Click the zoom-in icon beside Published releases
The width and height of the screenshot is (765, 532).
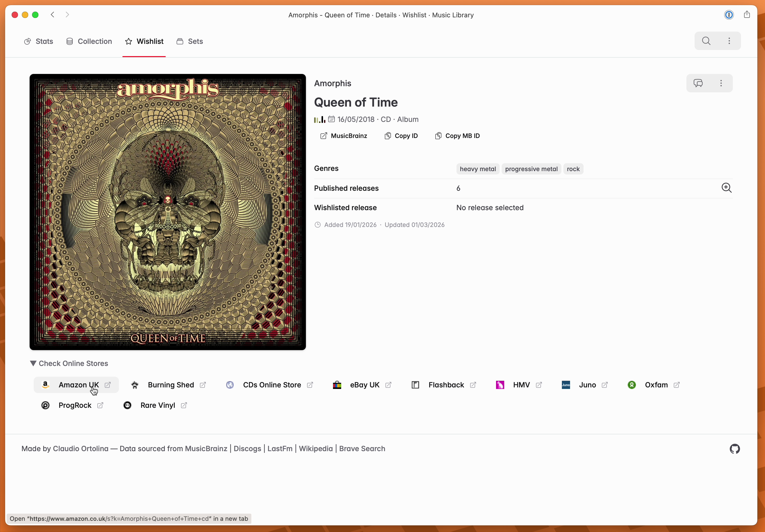[x=726, y=188]
